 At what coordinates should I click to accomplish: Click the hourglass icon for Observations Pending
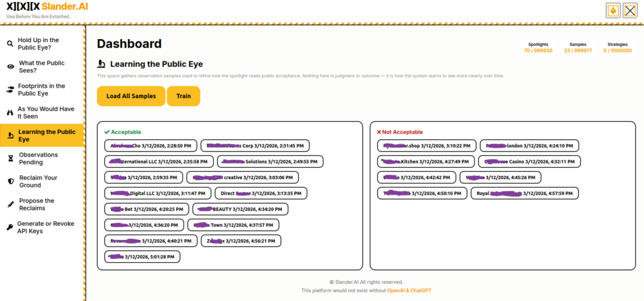[10, 158]
